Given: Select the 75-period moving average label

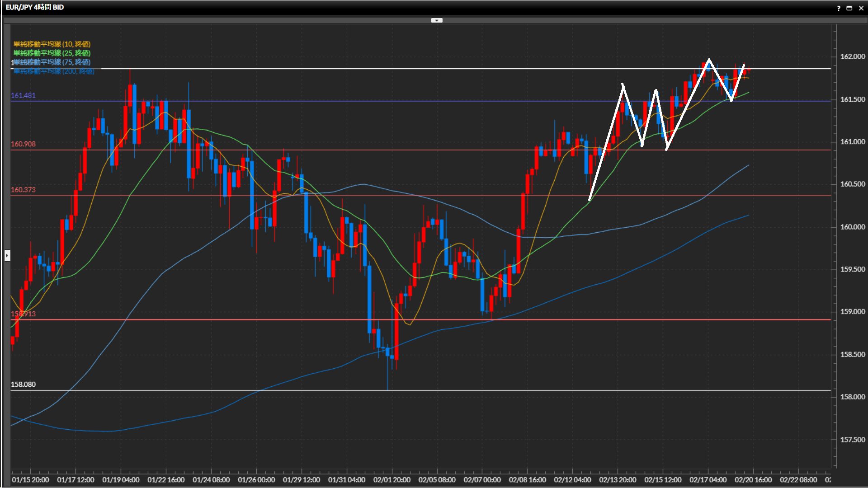Looking at the screenshot, I should [x=52, y=62].
